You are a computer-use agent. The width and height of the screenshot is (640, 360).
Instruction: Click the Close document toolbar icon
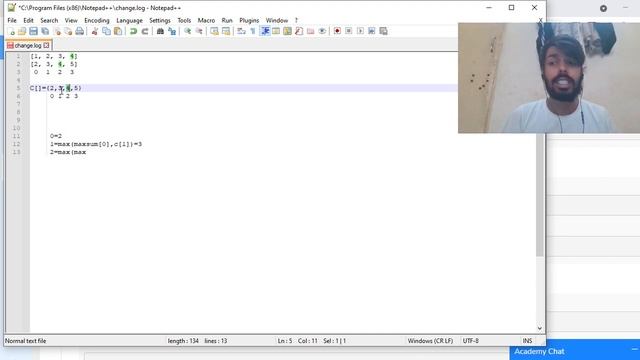pos(57,31)
